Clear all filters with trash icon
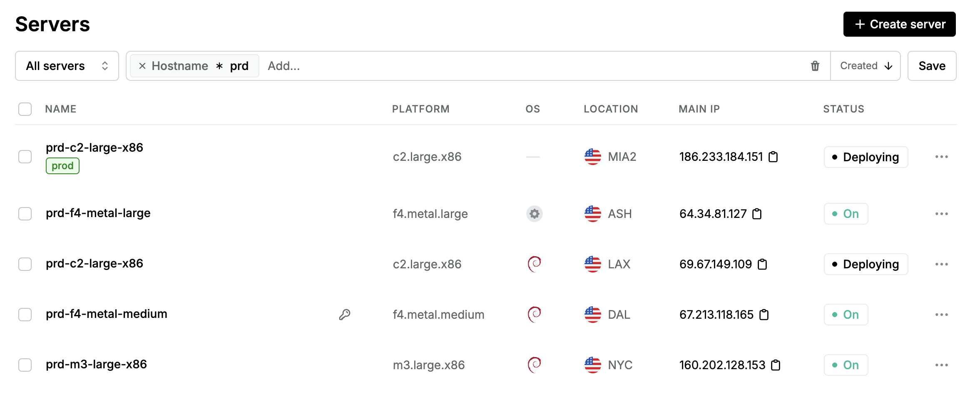The height and width of the screenshot is (415, 980). pos(815,66)
